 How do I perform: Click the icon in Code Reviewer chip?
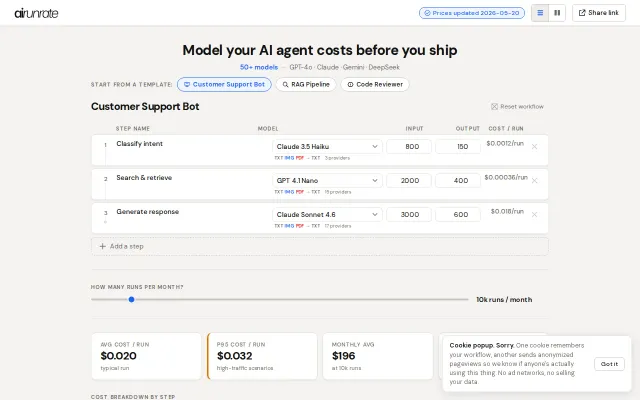pos(350,84)
